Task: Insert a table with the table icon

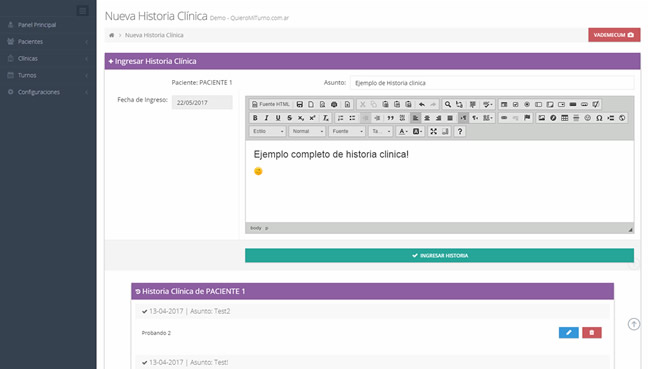Action: click(565, 118)
